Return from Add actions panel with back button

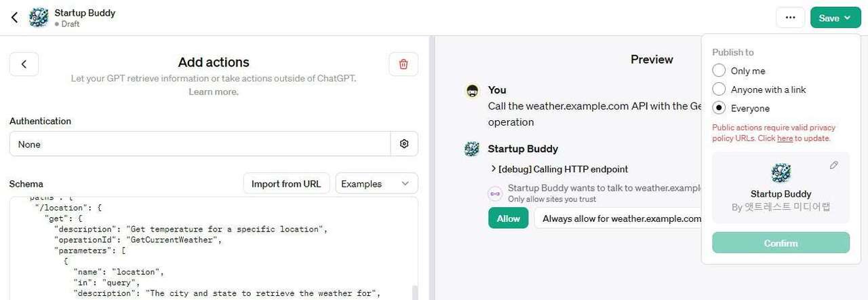point(24,64)
